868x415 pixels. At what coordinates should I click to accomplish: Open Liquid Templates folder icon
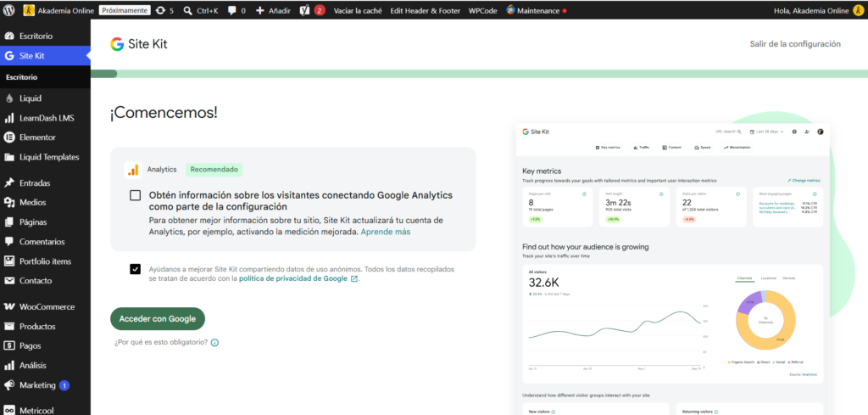click(8, 157)
